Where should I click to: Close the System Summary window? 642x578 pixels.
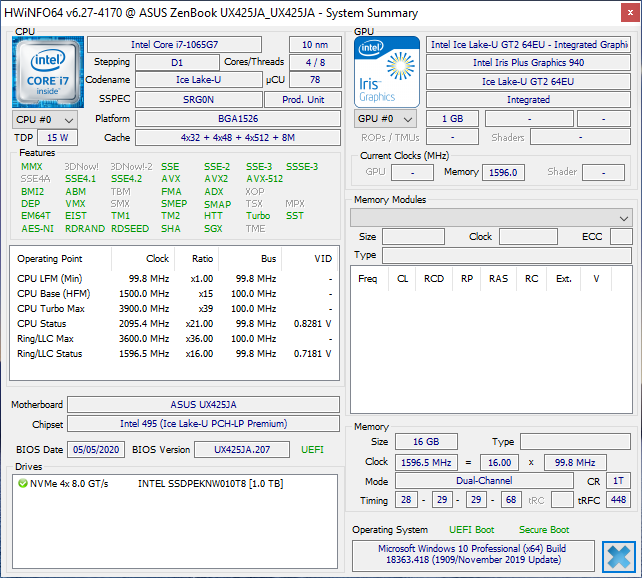coord(630,13)
